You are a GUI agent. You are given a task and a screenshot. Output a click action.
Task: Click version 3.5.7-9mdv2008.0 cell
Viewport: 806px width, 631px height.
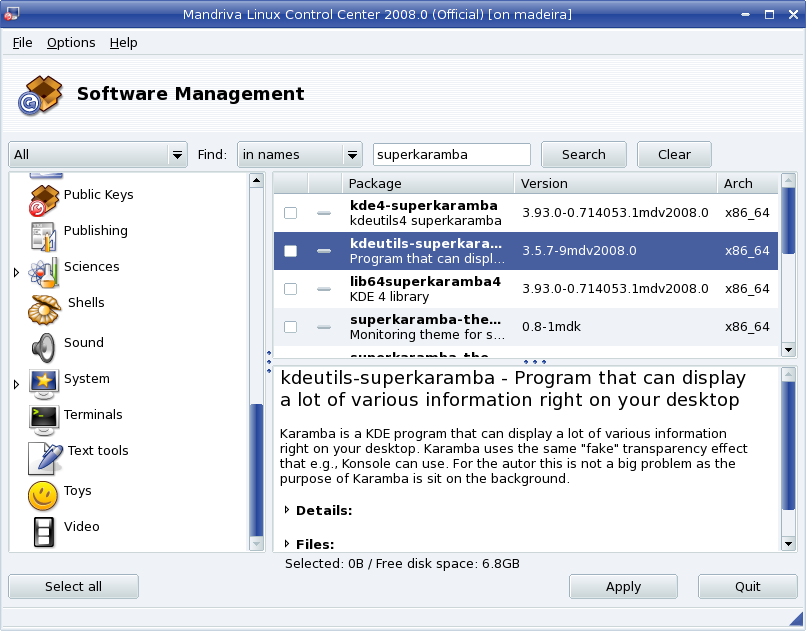tap(579, 251)
